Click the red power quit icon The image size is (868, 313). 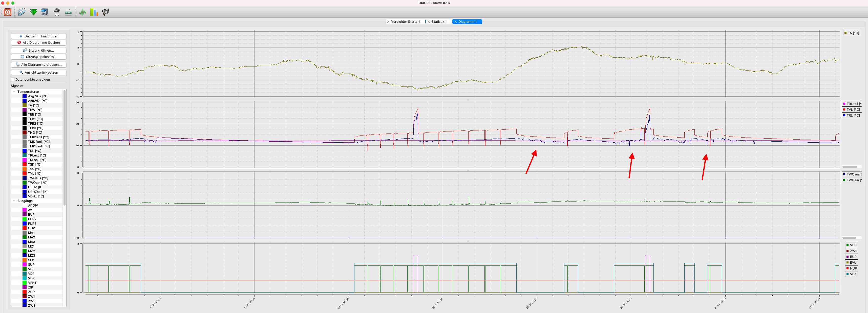pos(7,12)
